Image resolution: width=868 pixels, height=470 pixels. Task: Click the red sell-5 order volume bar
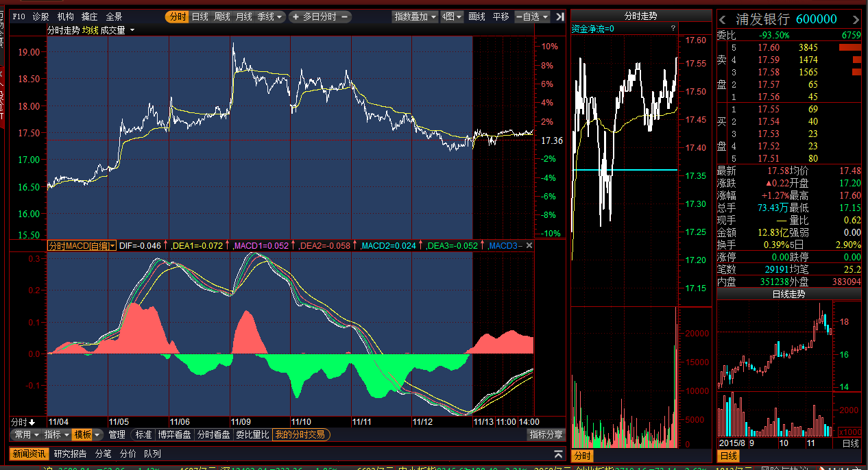coord(849,47)
